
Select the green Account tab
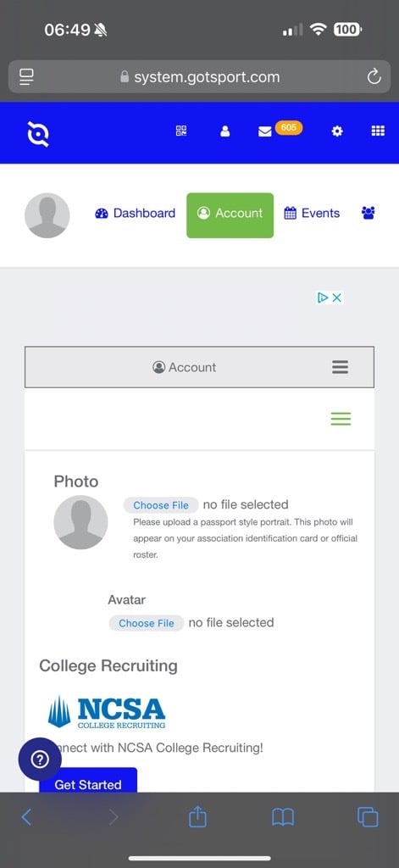point(230,215)
